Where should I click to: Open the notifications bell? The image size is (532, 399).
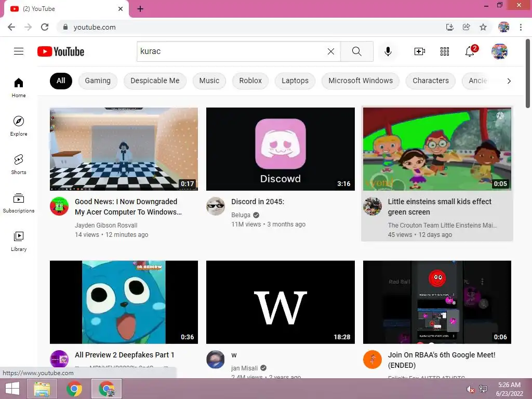pyautogui.click(x=471, y=51)
